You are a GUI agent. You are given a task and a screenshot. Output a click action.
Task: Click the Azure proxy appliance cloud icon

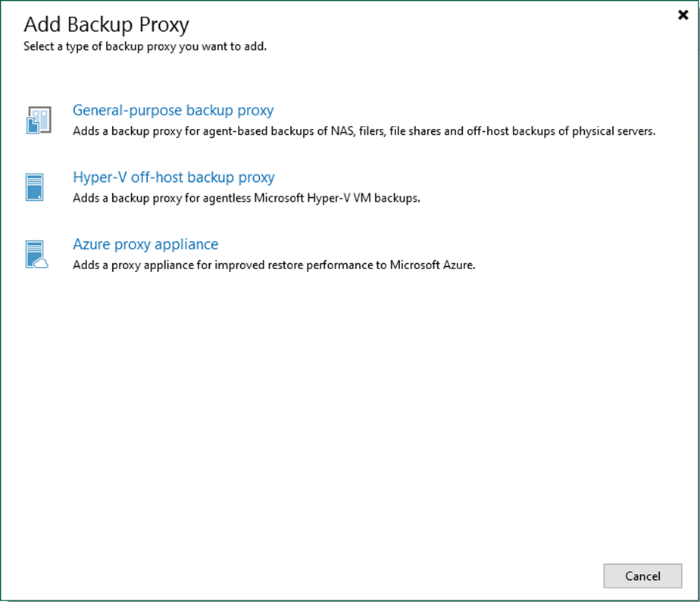[x=36, y=254]
